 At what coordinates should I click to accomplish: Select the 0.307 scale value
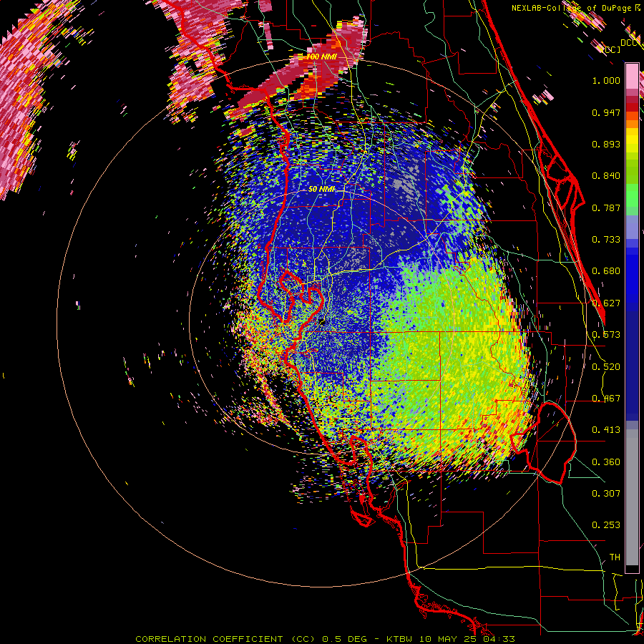click(606, 494)
